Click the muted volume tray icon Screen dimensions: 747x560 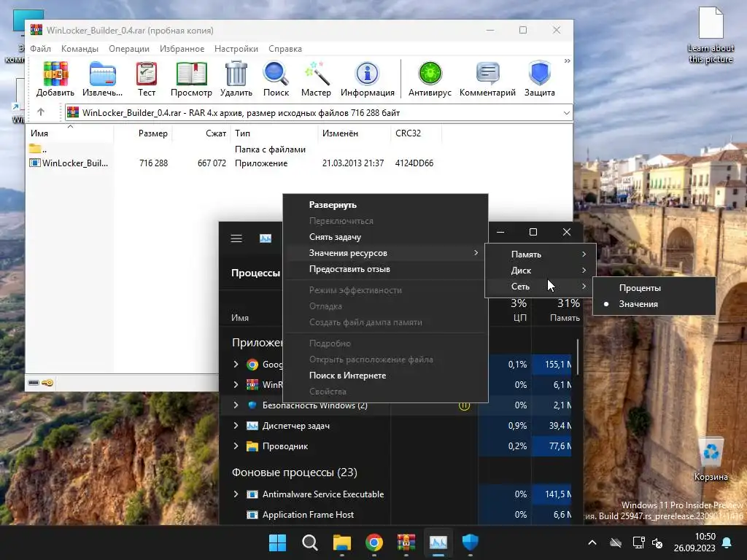(657, 542)
